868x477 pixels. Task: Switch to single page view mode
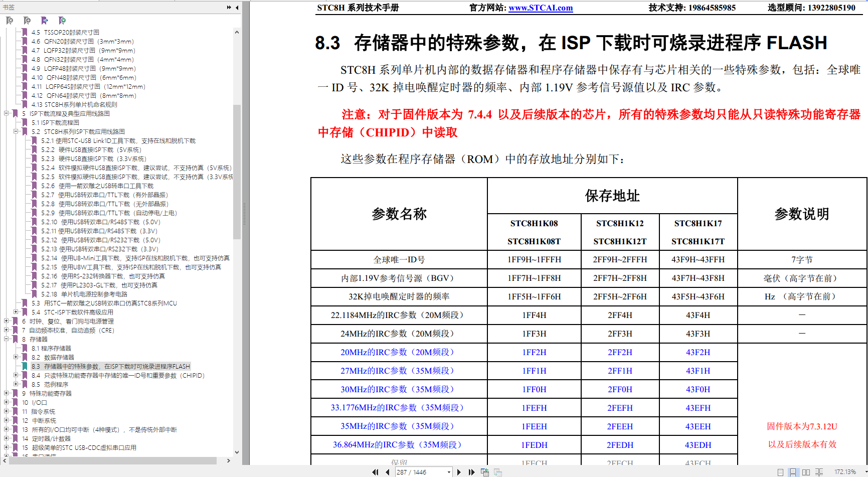[x=781, y=472]
